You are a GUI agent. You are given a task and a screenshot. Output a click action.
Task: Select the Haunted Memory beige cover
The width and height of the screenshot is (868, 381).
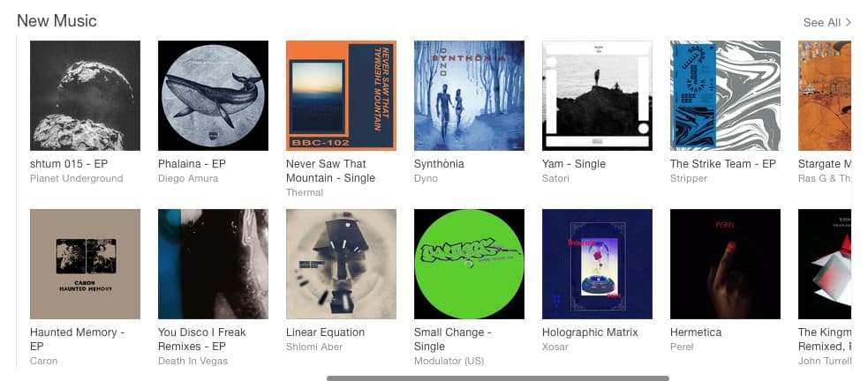click(86, 264)
